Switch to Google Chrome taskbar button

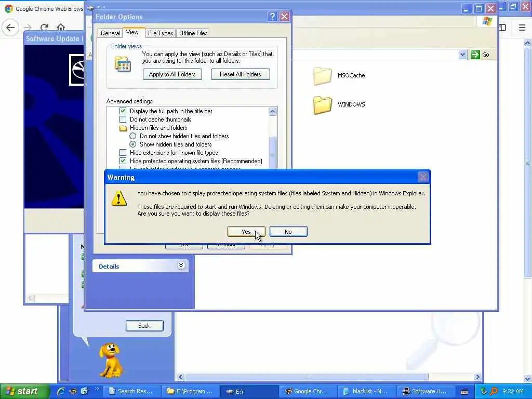(x=308, y=392)
